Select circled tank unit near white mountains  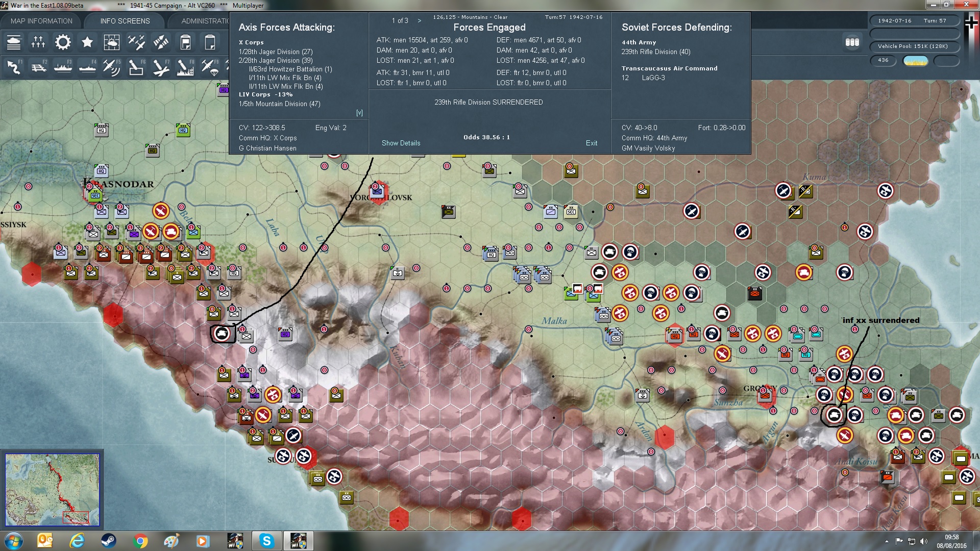pos(222,334)
